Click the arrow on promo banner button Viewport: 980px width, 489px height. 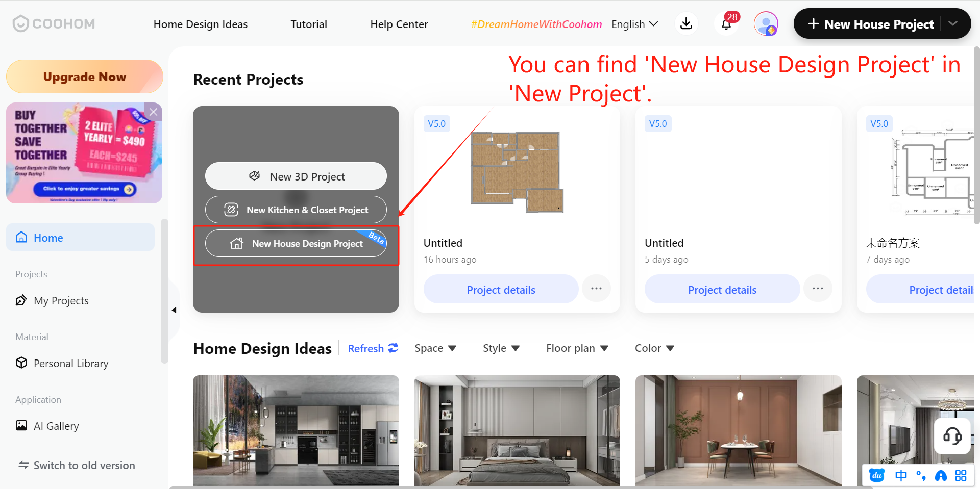pos(129,189)
